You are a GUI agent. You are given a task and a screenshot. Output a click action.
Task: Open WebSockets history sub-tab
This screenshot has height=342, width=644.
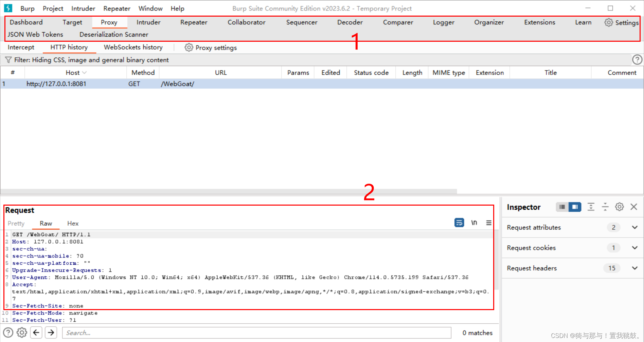(x=133, y=47)
